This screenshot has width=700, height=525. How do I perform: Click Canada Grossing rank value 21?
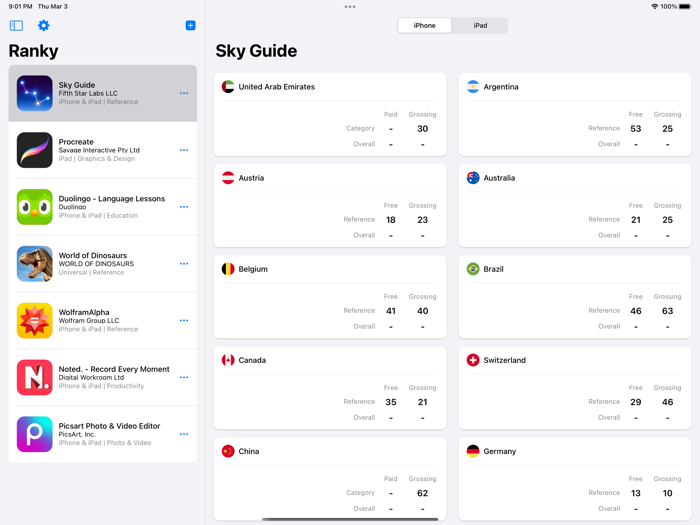(422, 402)
